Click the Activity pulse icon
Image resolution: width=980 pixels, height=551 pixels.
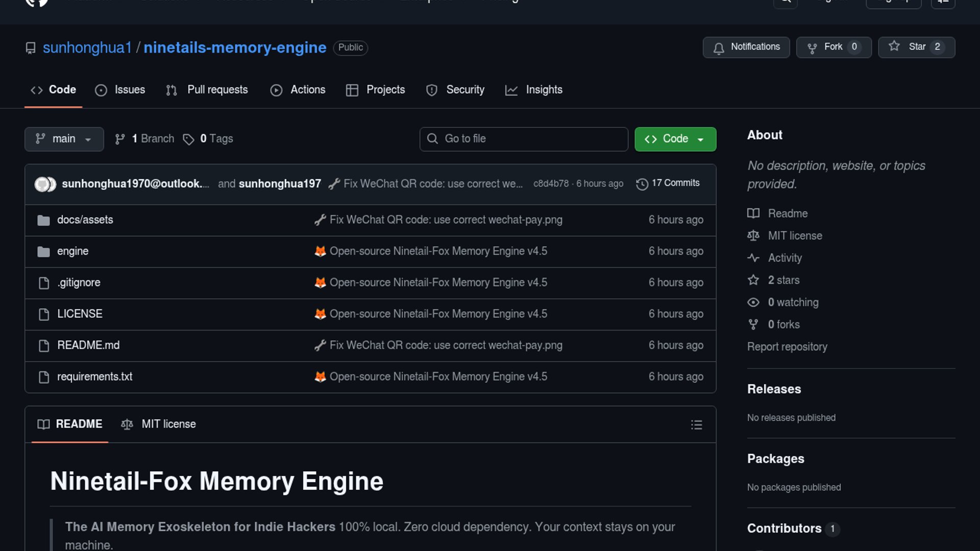pyautogui.click(x=753, y=258)
